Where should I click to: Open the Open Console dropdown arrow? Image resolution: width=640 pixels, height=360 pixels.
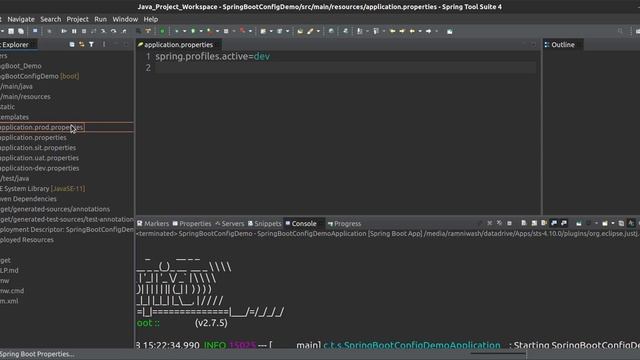(613, 223)
